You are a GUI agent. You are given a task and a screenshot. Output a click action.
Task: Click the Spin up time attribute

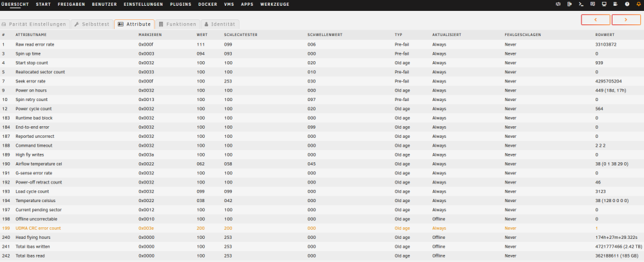(28, 54)
